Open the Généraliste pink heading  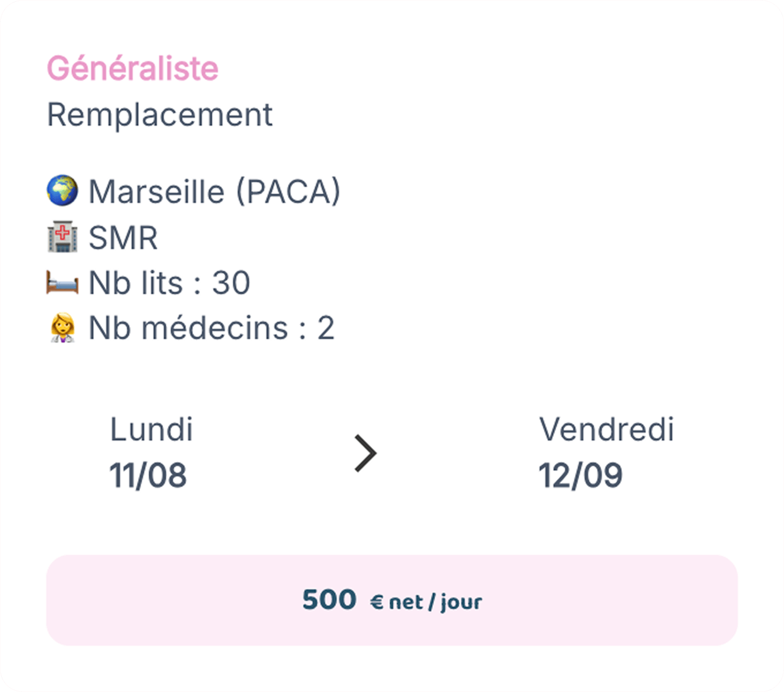pos(133,69)
